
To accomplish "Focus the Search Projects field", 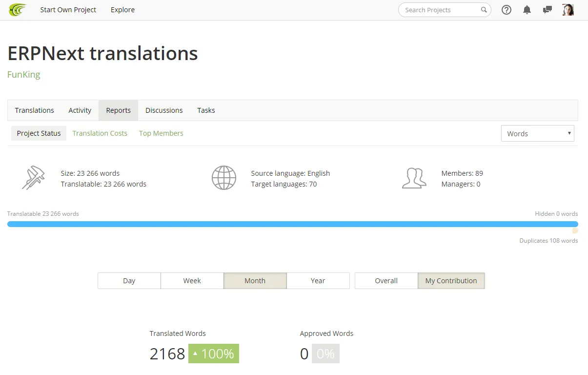I will coord(445,10).
